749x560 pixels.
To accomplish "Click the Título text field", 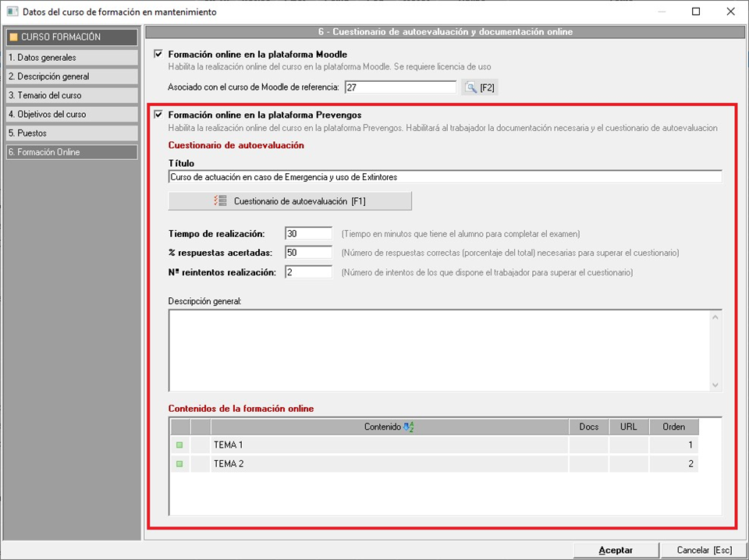I will pos(445,177).
